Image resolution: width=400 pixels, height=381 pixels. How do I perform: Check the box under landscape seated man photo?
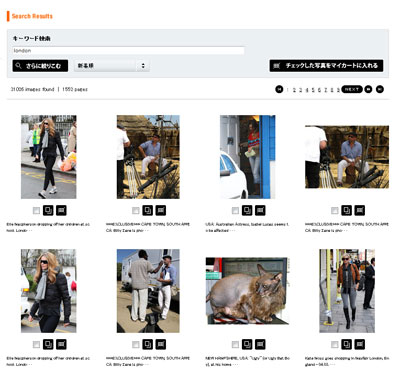click(x=335, y=210)
